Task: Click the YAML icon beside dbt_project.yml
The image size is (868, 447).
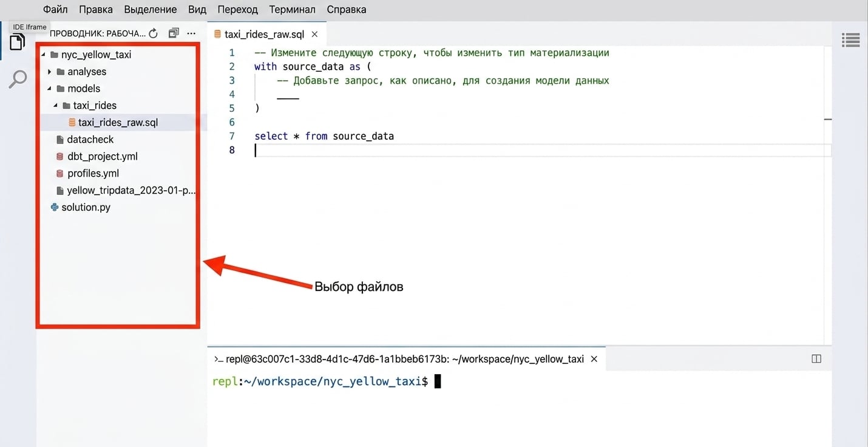Action: 59,157
